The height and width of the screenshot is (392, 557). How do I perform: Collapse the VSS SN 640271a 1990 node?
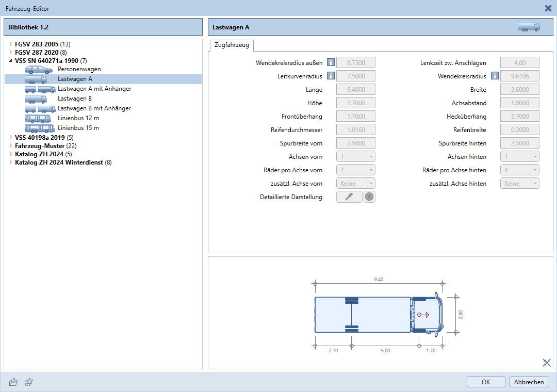(11, 61)
